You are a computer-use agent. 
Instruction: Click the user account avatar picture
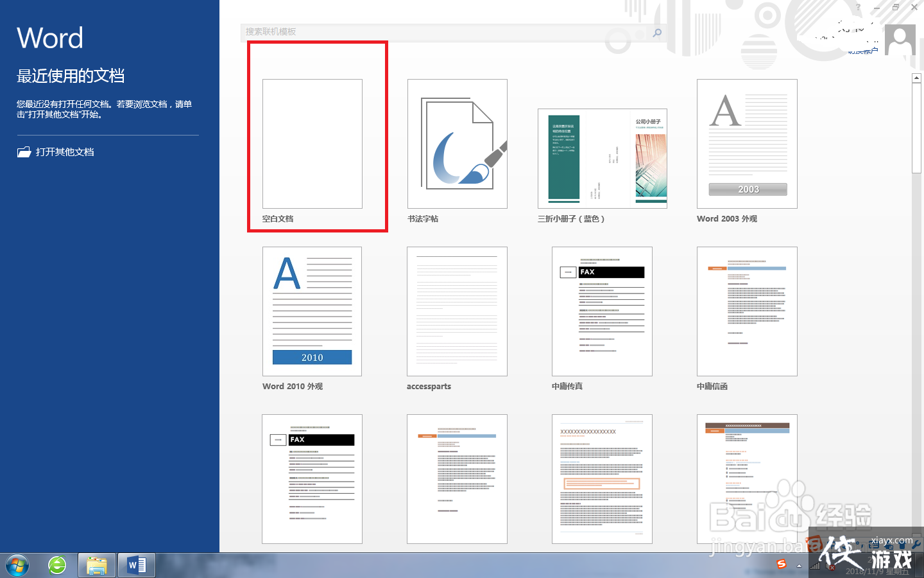click(x=900, y=40)
